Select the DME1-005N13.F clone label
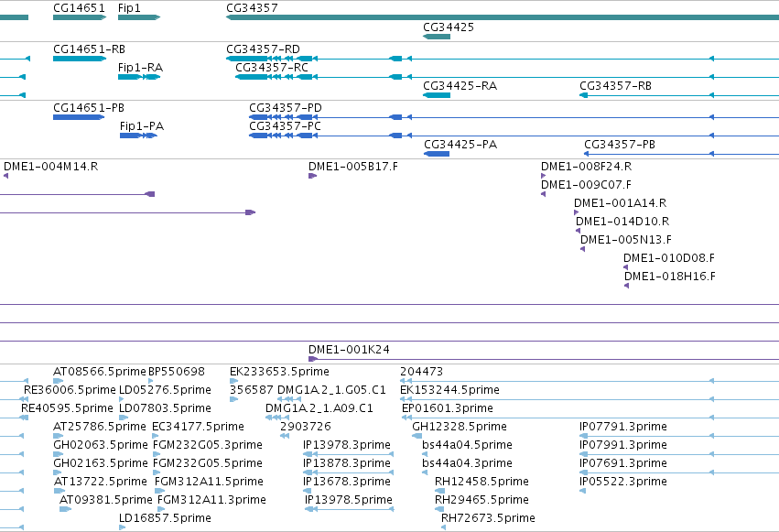 pos(626,240)
